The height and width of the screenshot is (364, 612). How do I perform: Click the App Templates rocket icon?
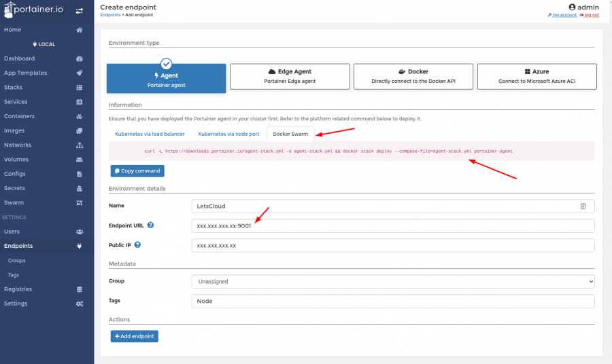[x=80, y=73]
